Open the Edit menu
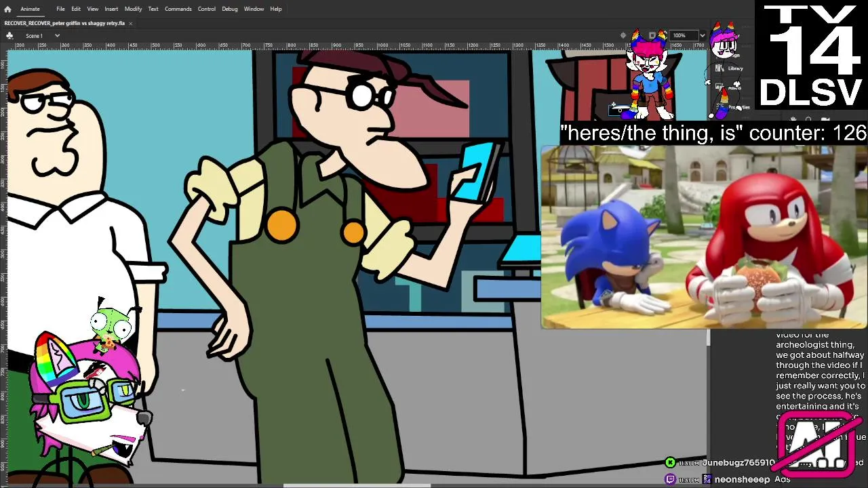Viewport: 868px width, 488px height. point(76,9)
